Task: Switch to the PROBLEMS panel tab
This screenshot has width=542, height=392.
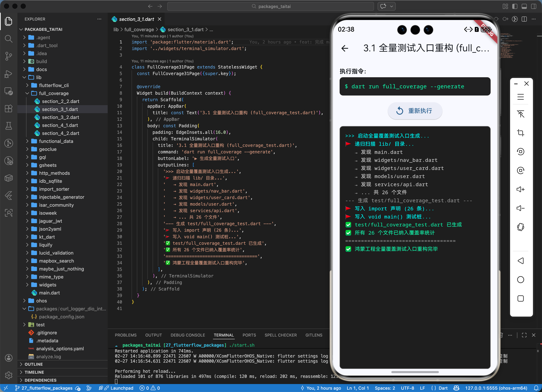Action: [125, 335]
